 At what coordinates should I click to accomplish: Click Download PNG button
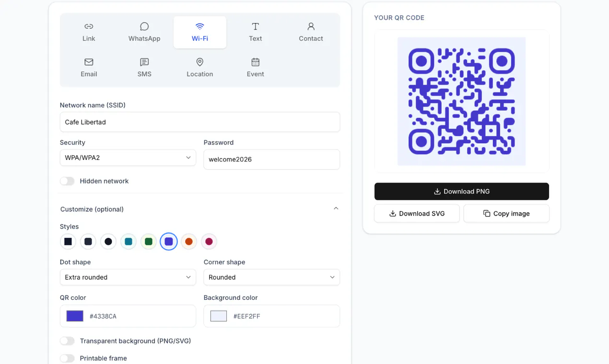click(x=462, y=192)
